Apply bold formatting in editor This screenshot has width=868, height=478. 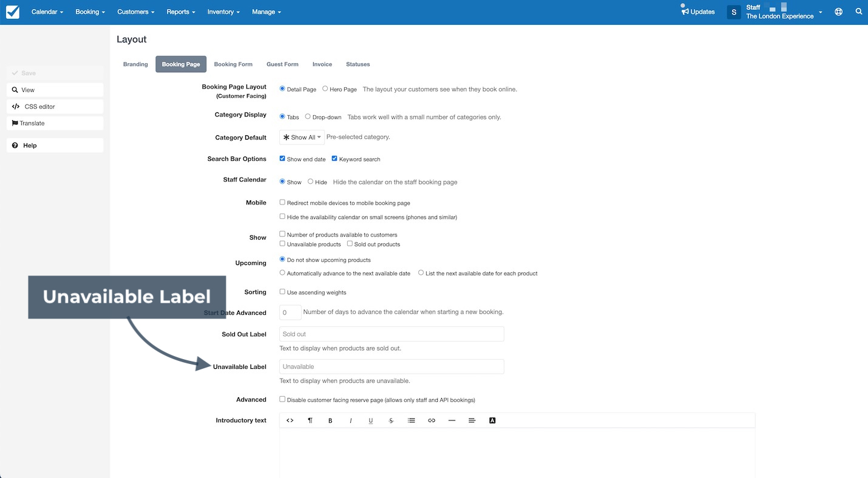click(x=330, y=420)
